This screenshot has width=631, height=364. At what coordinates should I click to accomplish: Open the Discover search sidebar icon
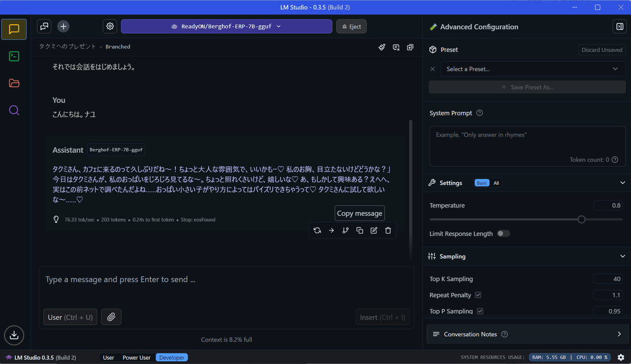click(14, 110)
